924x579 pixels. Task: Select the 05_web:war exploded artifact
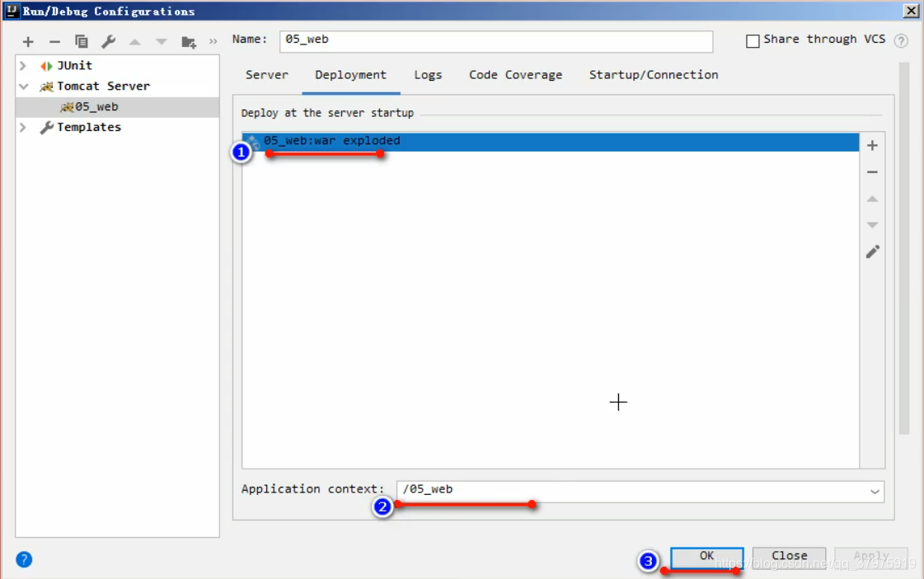click(x=551, y=142)
